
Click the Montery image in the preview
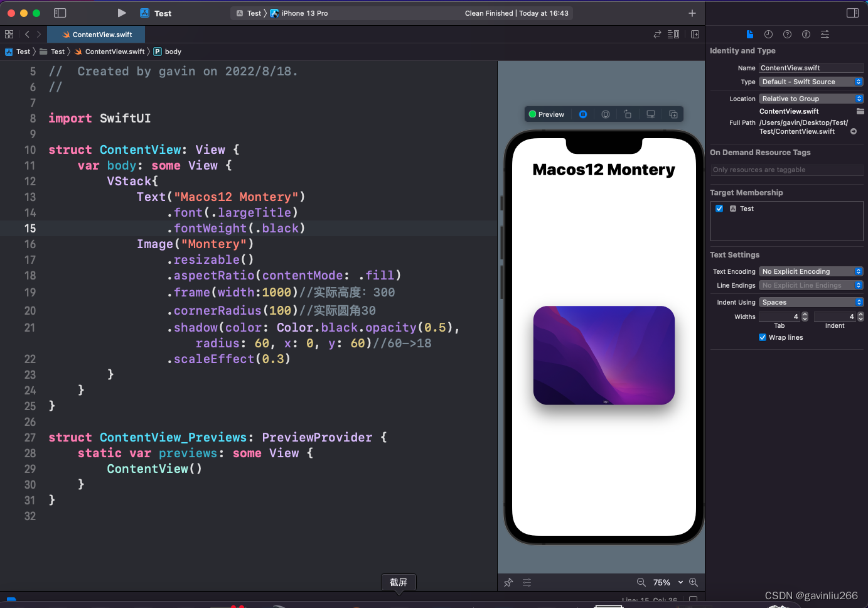pos(604,356)
